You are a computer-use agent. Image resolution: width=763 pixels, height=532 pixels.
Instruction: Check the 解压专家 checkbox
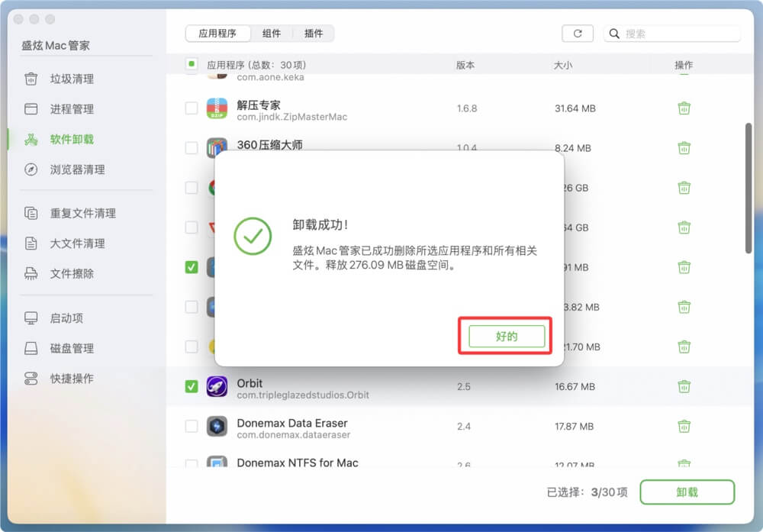191,108
